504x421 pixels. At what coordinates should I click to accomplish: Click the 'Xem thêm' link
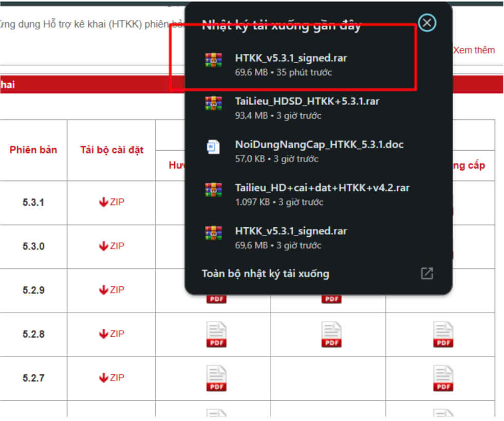pyautogui.click(x=474, y=50)
